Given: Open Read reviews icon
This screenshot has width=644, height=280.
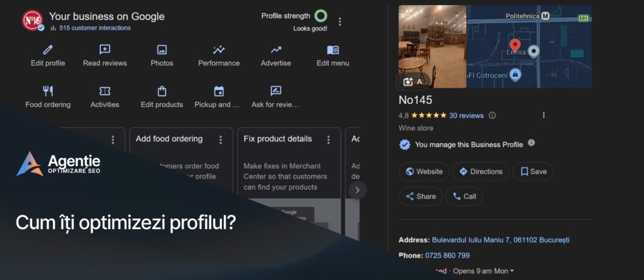Looking at the screenshot, I should [104, 50].
